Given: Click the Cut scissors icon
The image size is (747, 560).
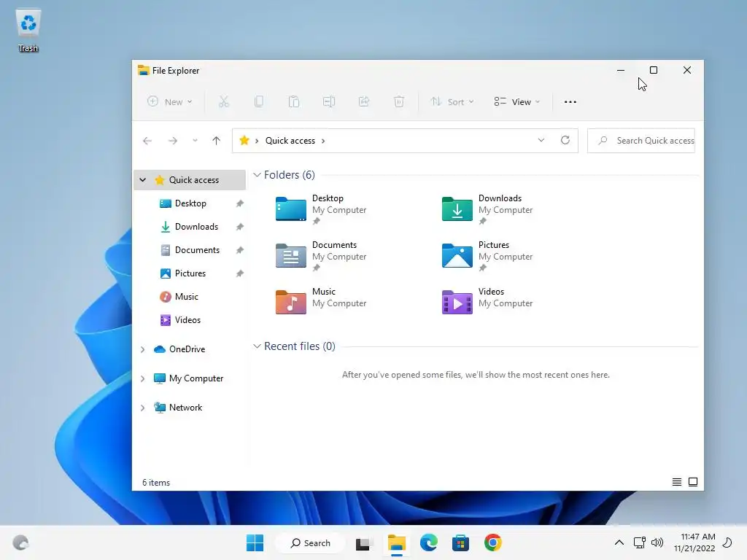Looking at the screenshot, I should point(224,101).
